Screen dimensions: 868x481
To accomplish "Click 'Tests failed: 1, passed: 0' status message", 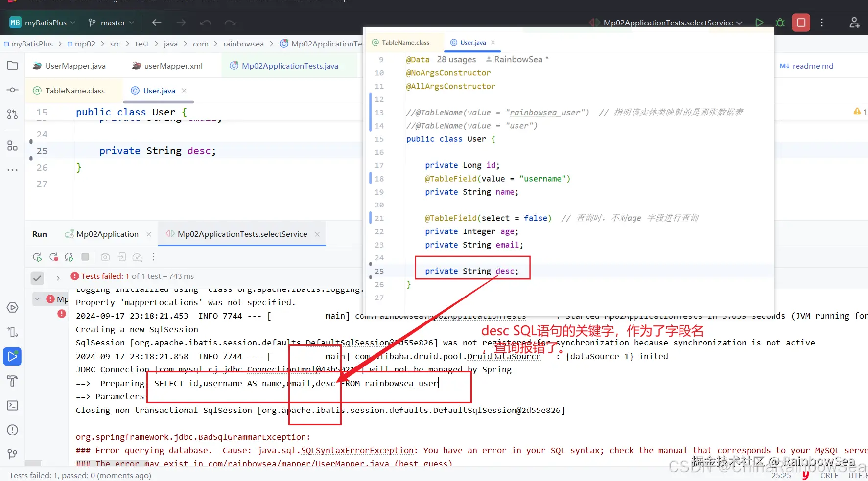I will pos(80,475).
